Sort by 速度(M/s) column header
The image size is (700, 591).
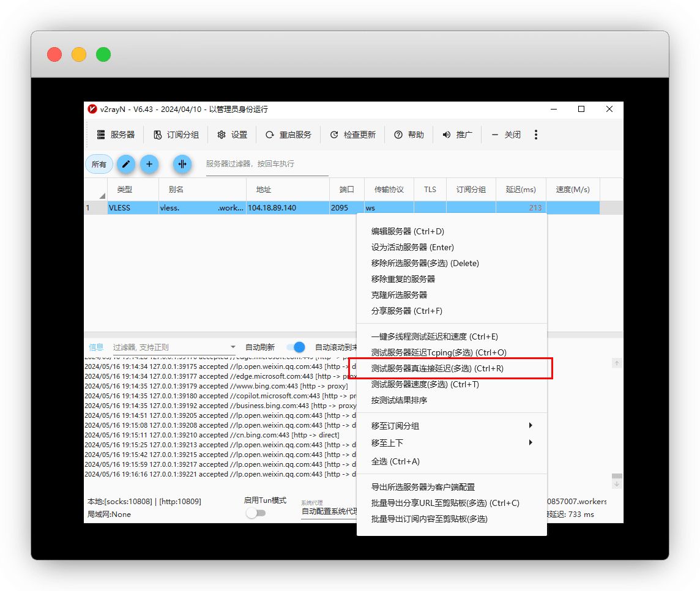pyautogui.click(x=573, y=190)
